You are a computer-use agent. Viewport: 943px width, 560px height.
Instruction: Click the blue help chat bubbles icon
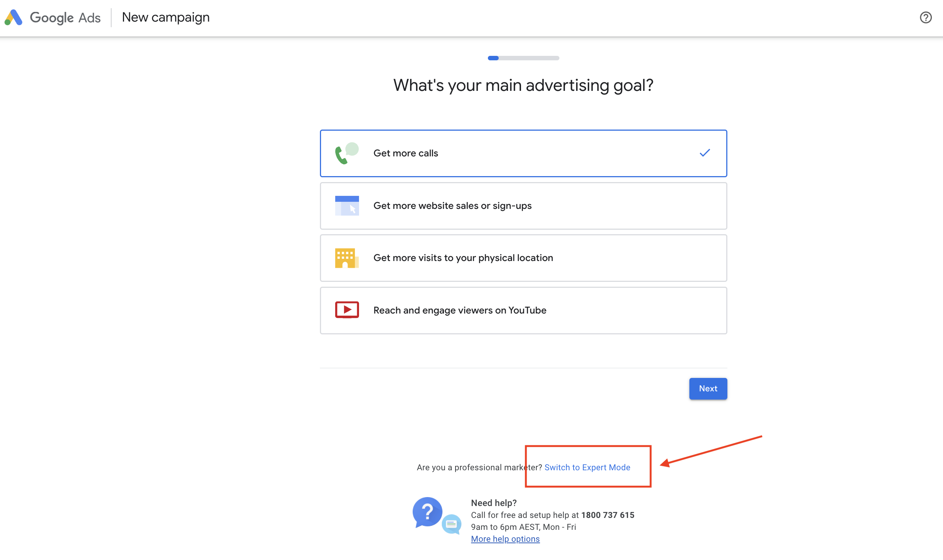pyautogui.click(x=436, y=515)
